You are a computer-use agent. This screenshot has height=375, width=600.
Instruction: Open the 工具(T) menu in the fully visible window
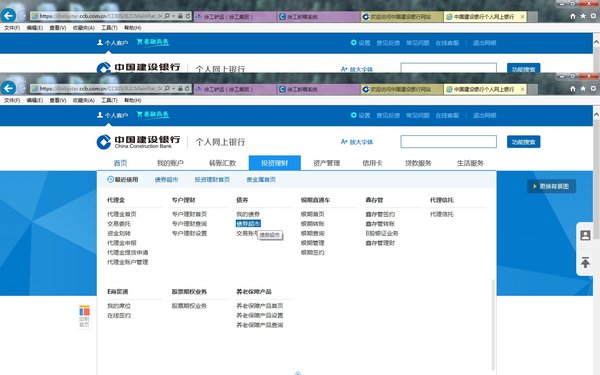coord(109,100)
